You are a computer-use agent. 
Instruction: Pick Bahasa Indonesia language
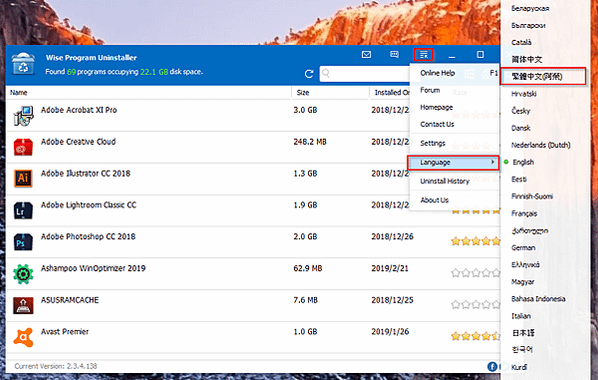pyautogui.click(x=538, y=299)
